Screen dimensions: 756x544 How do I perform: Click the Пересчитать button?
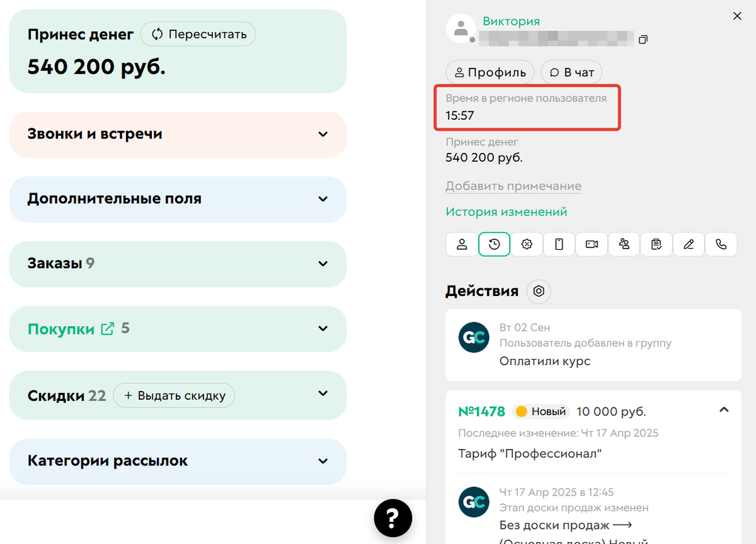[x=198, y=34]
